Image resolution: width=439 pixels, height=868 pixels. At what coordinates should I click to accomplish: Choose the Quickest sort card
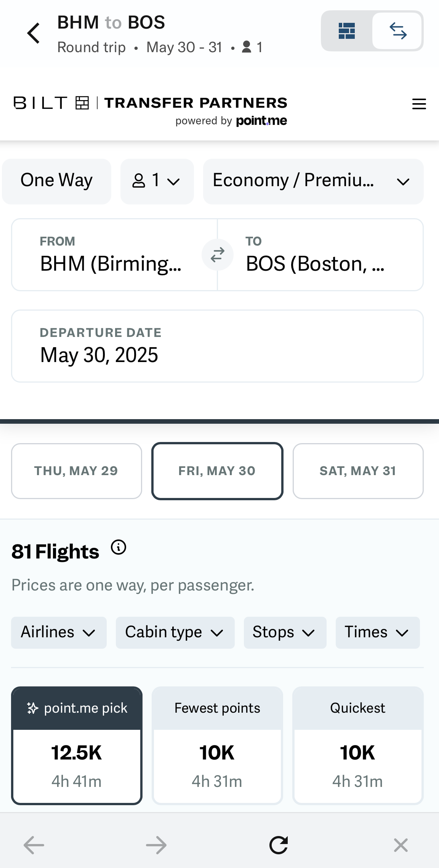click(358, 745)
